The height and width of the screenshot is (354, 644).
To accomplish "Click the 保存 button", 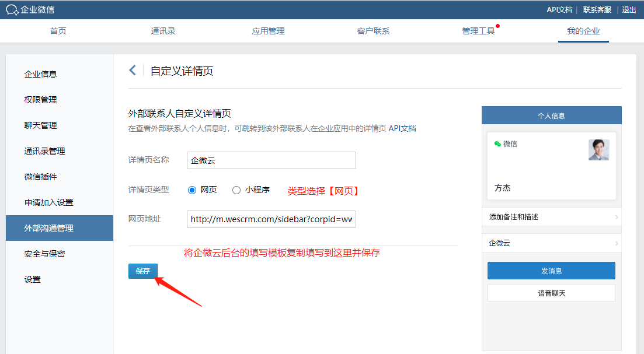I will coord(143,271).
